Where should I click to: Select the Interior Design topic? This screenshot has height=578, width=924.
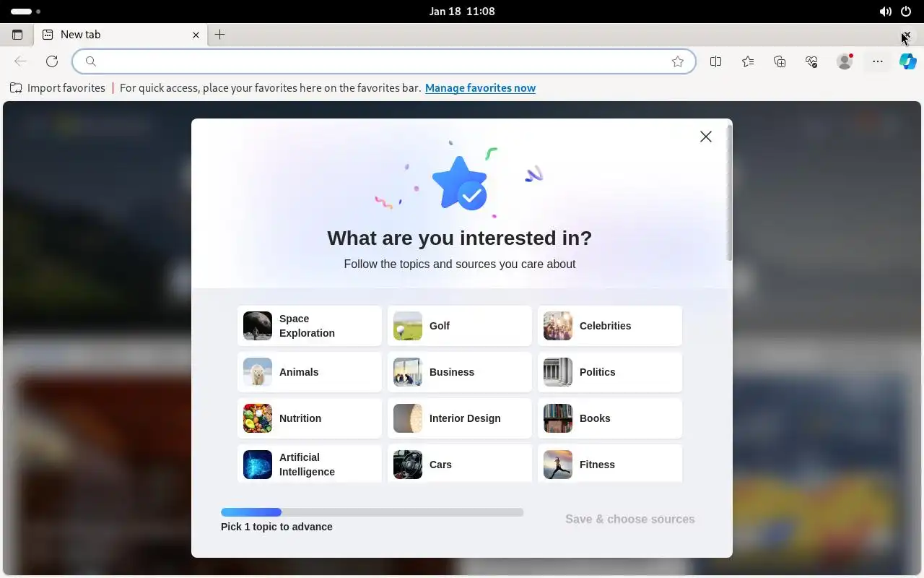click(x=460, y=418)
